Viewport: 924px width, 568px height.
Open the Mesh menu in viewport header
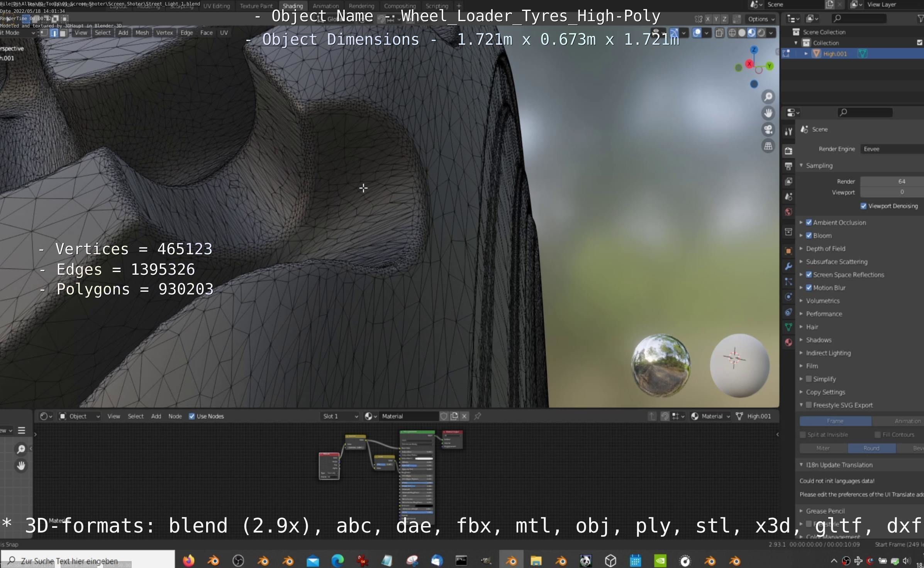click(142, 33)
